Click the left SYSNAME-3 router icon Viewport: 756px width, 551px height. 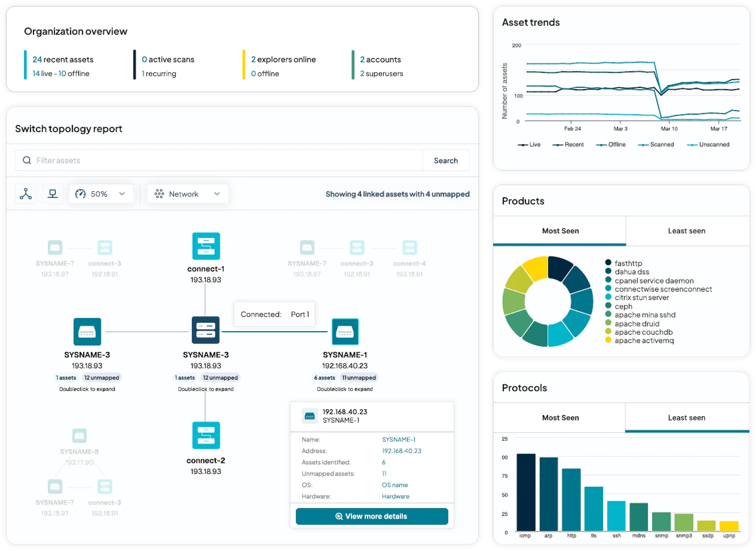point(87,331)
